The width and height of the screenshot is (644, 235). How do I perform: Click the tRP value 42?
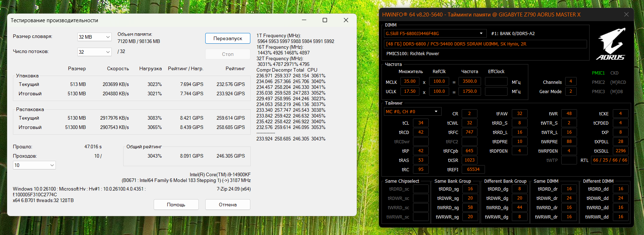click(421, 151)
